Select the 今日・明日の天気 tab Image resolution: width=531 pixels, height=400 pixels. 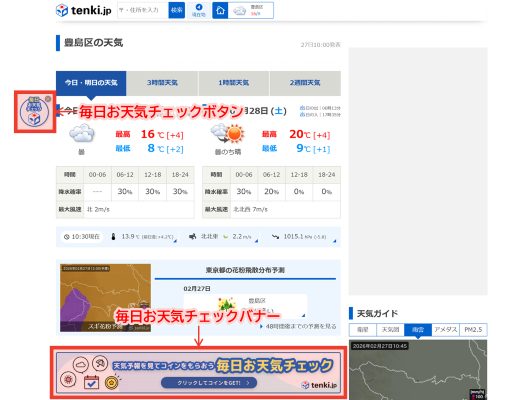click(91, 83)
